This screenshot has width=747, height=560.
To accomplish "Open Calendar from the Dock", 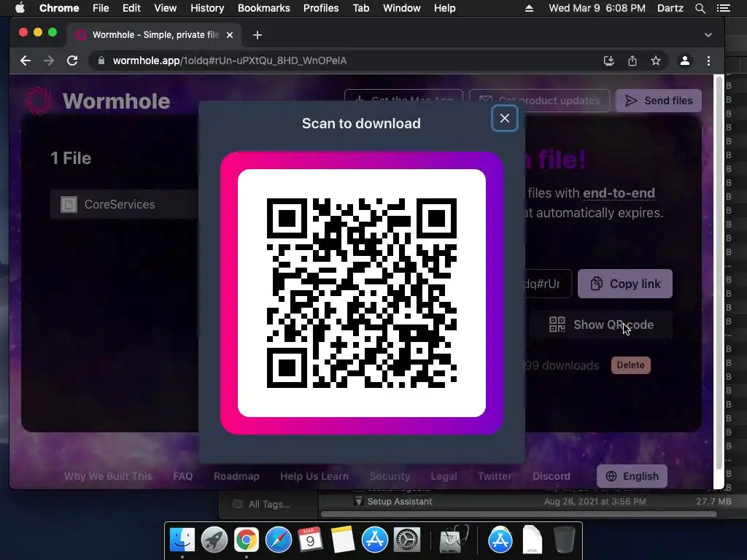I will click(310, 540).
